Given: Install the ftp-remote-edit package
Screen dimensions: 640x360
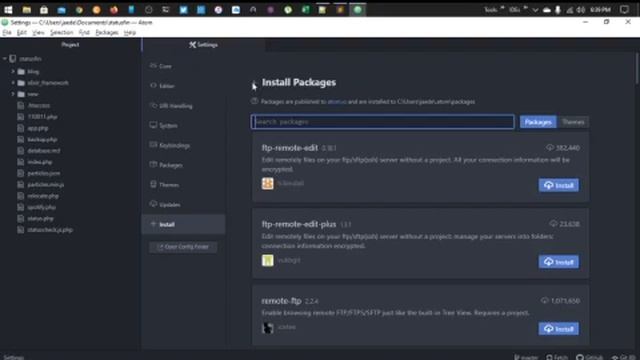Looking at the screenshot, I should (x=558, y=185).
